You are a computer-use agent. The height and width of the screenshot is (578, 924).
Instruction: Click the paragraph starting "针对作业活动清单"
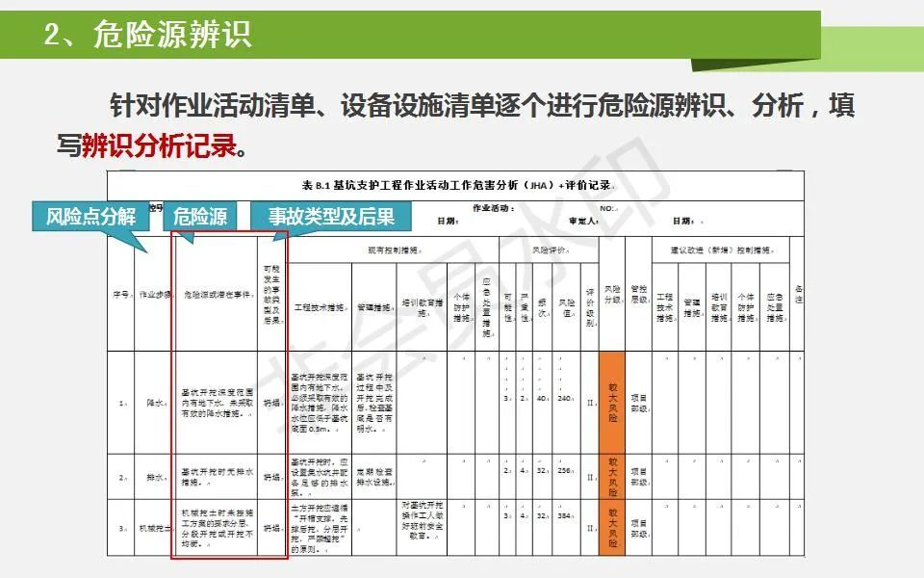point(455,125)
